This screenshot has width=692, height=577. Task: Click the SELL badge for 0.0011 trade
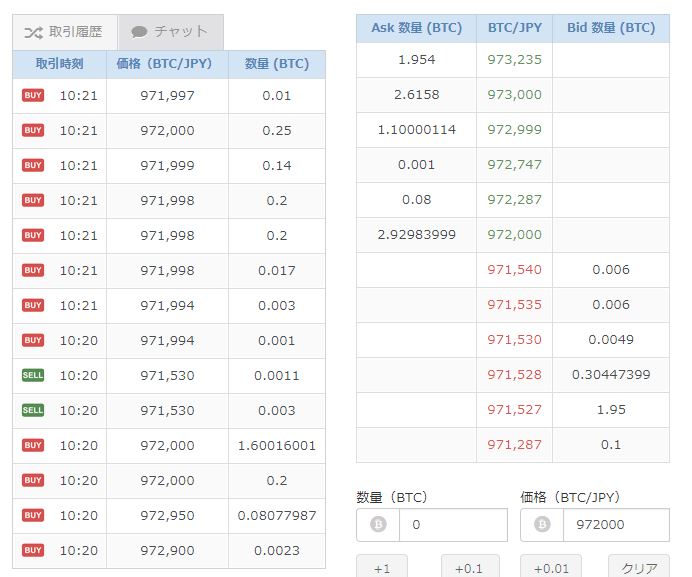pyautogui.click(x=33, y=375)
